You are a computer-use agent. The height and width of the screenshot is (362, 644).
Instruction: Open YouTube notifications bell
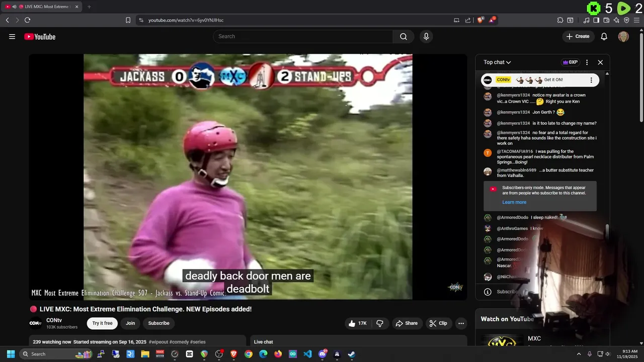click(x=604, y=36)
